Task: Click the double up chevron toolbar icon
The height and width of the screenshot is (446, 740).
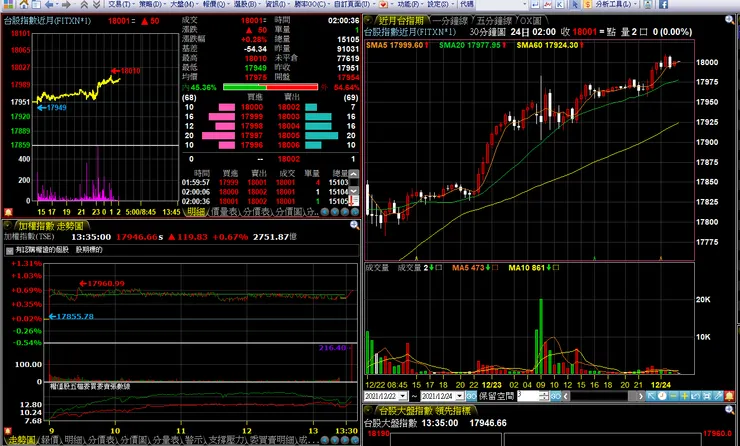Action: click(x=84, y=5)
